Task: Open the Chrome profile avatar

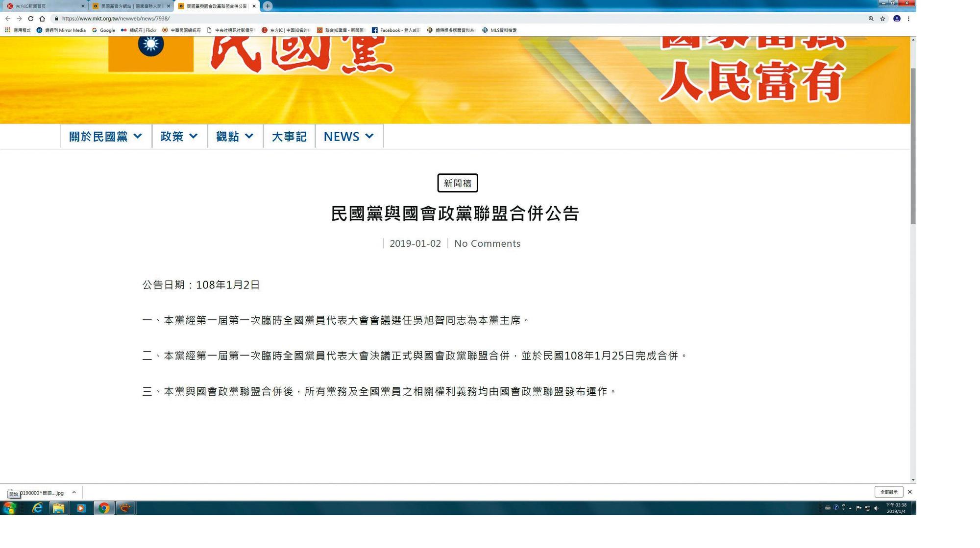Action: pos(897,19)
